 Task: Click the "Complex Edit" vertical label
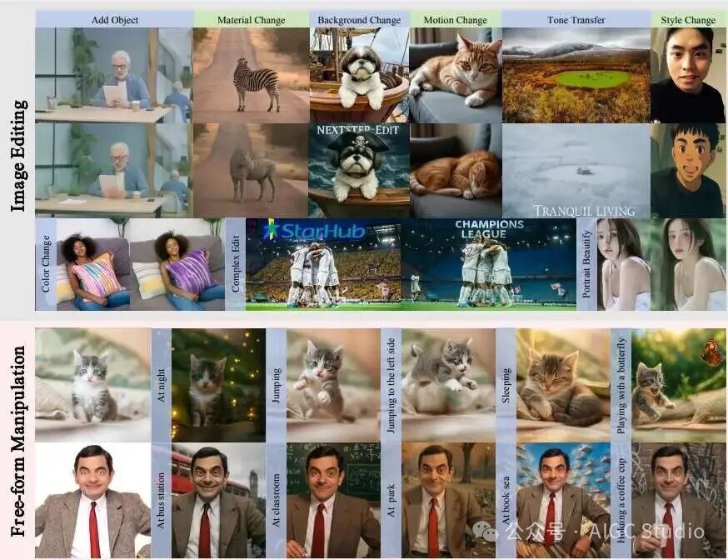click(236, 264)
